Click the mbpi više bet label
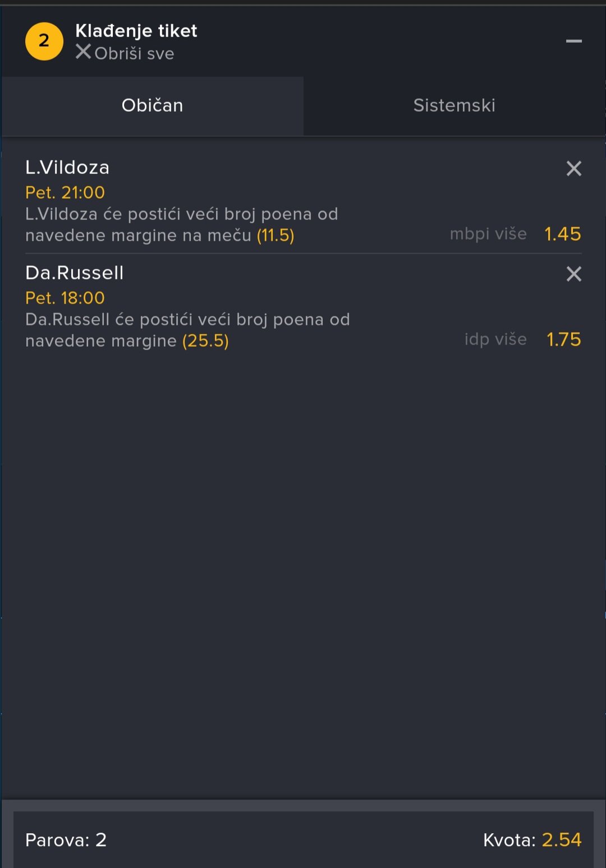 pos(488,234)
